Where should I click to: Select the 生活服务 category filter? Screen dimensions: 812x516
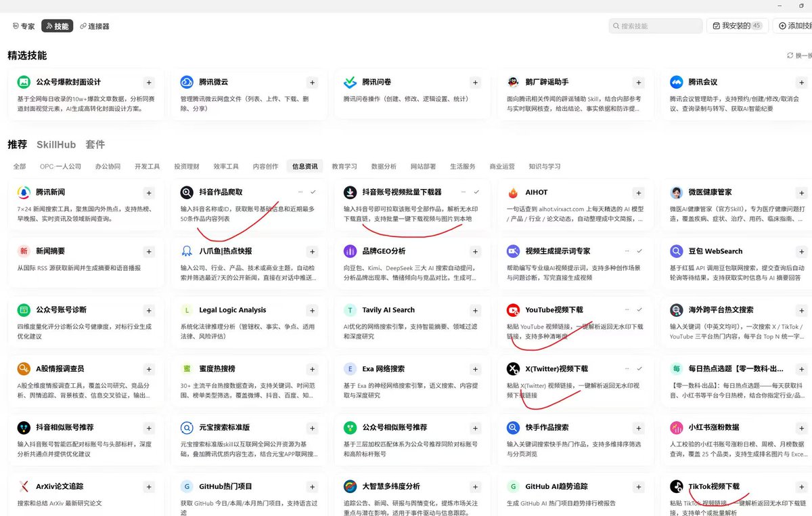point(463,166)
